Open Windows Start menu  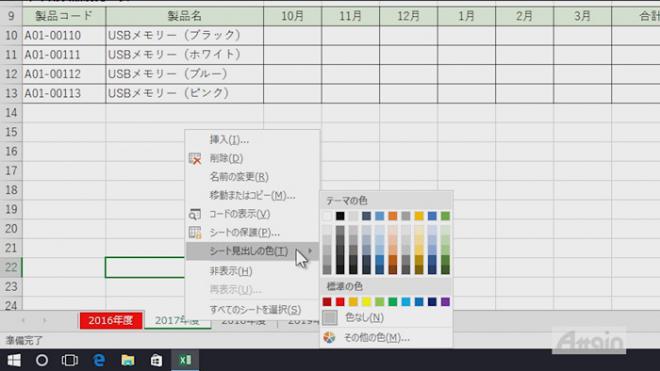pyautogui.click(x=14, y=360)
